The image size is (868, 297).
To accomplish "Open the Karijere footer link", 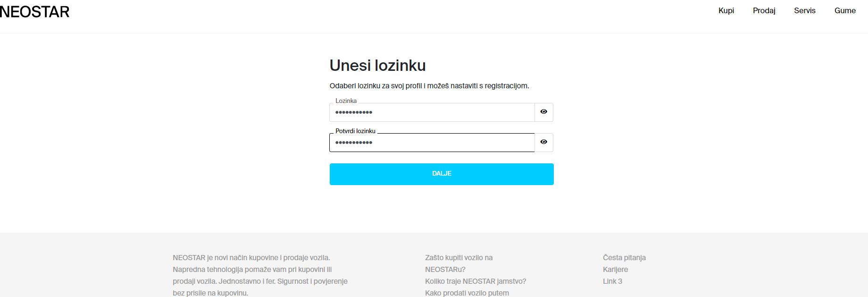I will click(x=615, y=270).
